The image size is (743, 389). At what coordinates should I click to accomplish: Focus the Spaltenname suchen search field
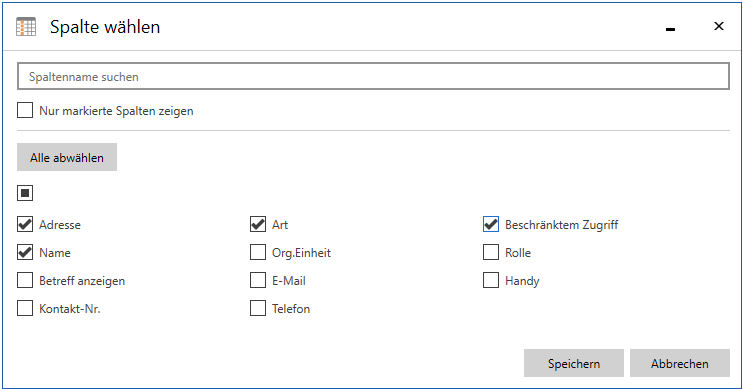pos(373,76)
